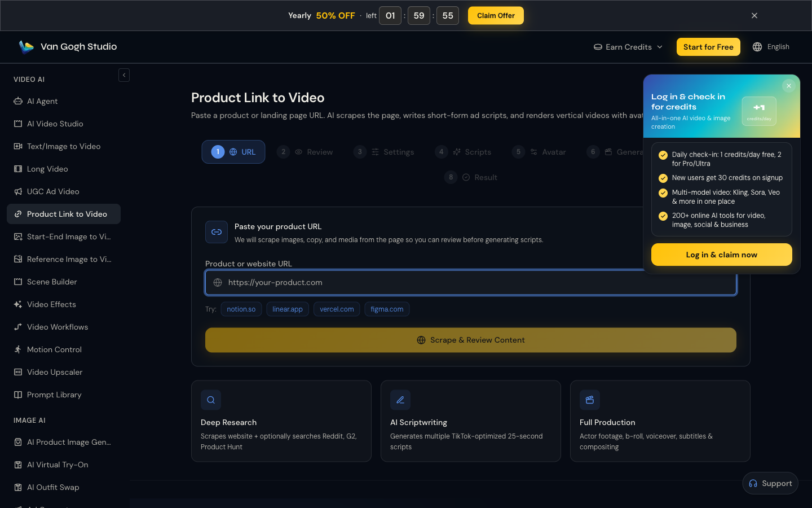This screenshot has width=812, height=508.
Task: Focus the product or website URL field
Action: [471, 282]
